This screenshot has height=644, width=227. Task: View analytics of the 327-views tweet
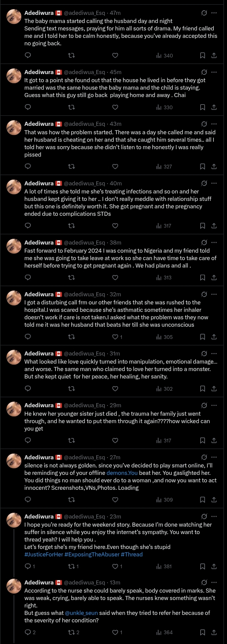(164, 166)
